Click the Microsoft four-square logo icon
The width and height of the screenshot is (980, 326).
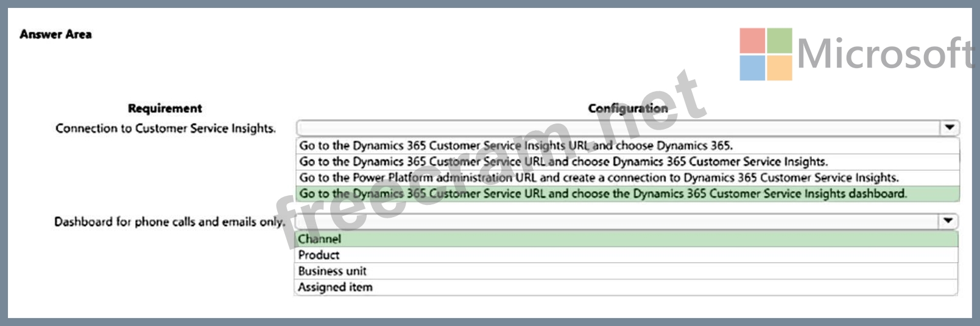click(x=766, y=54)
